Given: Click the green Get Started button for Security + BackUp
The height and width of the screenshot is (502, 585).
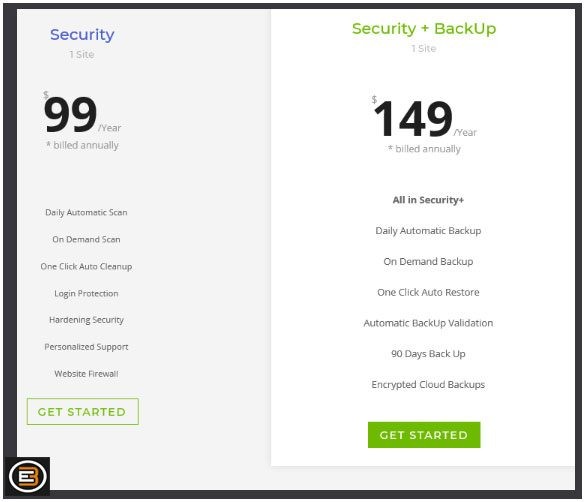Looking at the screenshot, I should click(424, 435).
